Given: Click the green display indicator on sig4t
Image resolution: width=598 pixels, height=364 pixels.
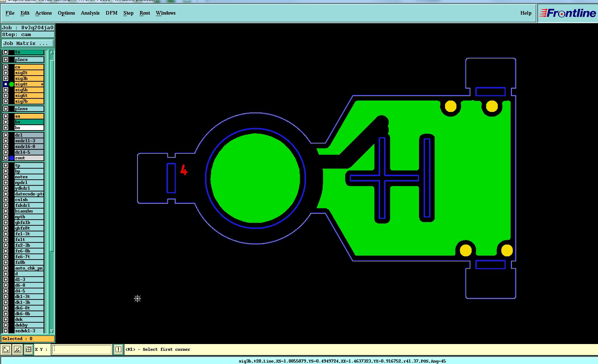Looking at the screenshot, I should (12, 84).
